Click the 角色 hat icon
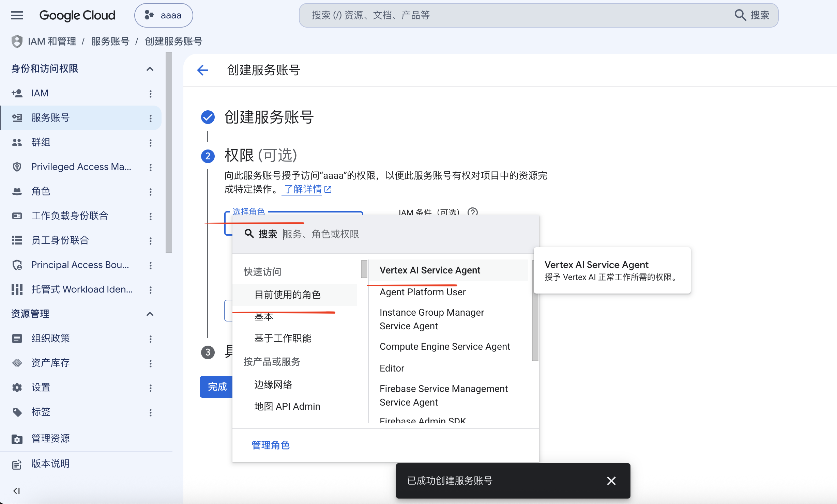The image size is (837, 504). 17,191
